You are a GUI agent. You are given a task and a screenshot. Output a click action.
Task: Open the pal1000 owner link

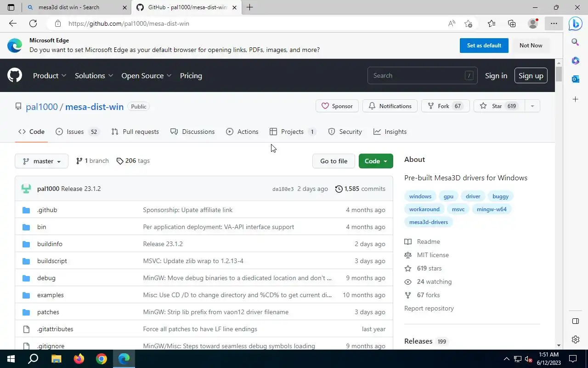(x=42, y=107)
